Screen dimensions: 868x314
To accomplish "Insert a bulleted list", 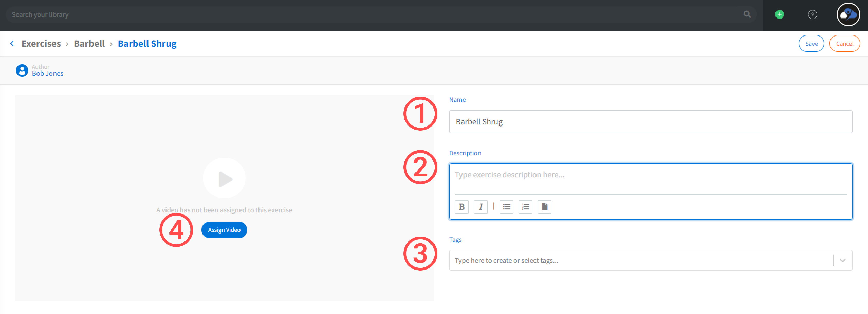I will coord(506,207).
